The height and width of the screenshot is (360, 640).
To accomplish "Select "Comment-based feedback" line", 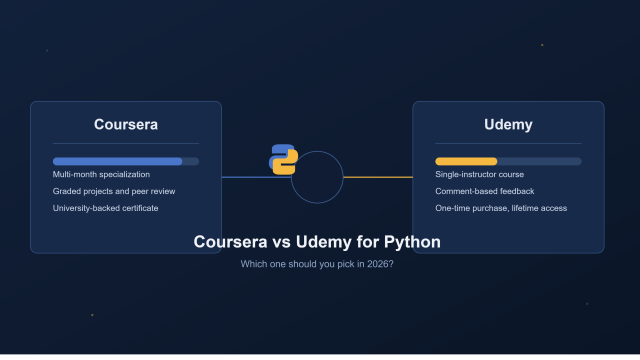I will (x=484, y=191).
